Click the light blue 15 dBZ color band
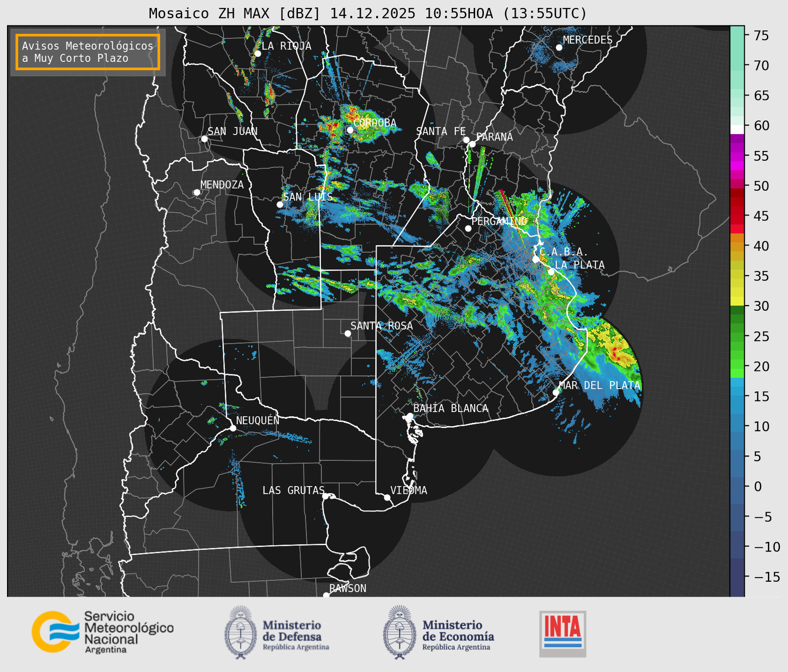788x672 pixels. 737,392
